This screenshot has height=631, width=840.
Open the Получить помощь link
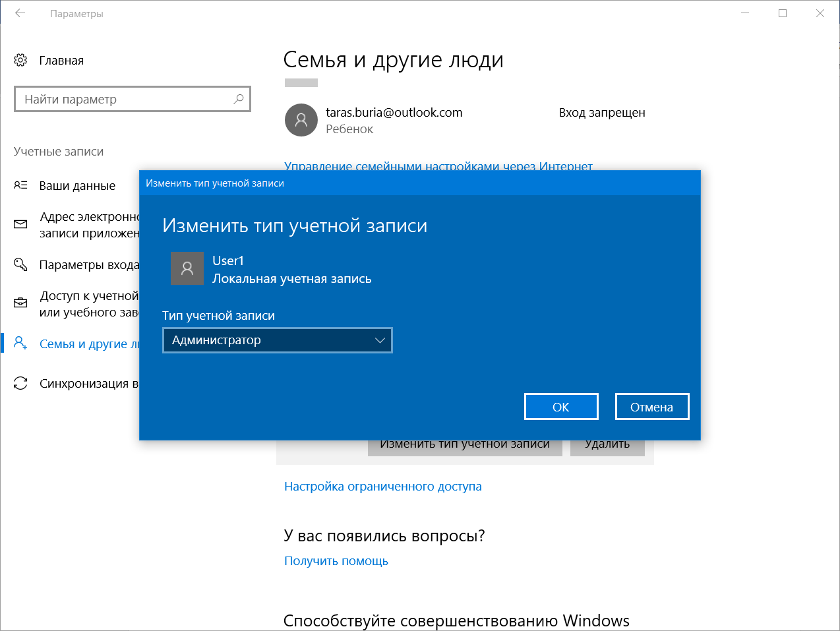pos(336,560)
